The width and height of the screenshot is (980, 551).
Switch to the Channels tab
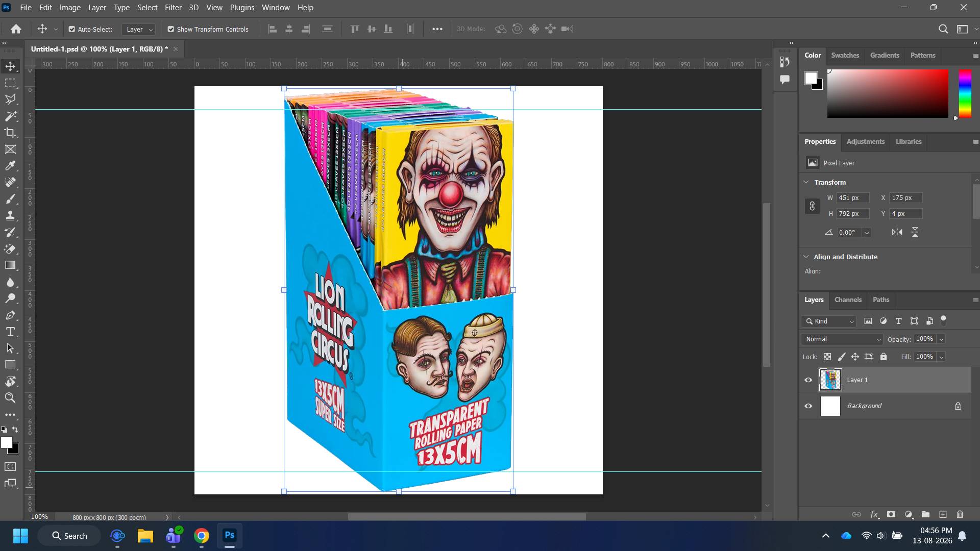848,300
